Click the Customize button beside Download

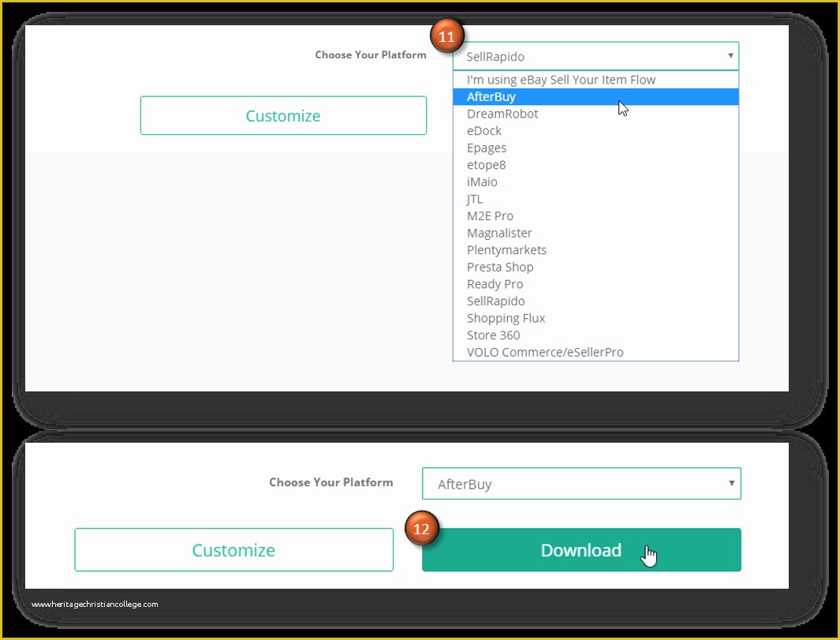(x=233, y=550)
